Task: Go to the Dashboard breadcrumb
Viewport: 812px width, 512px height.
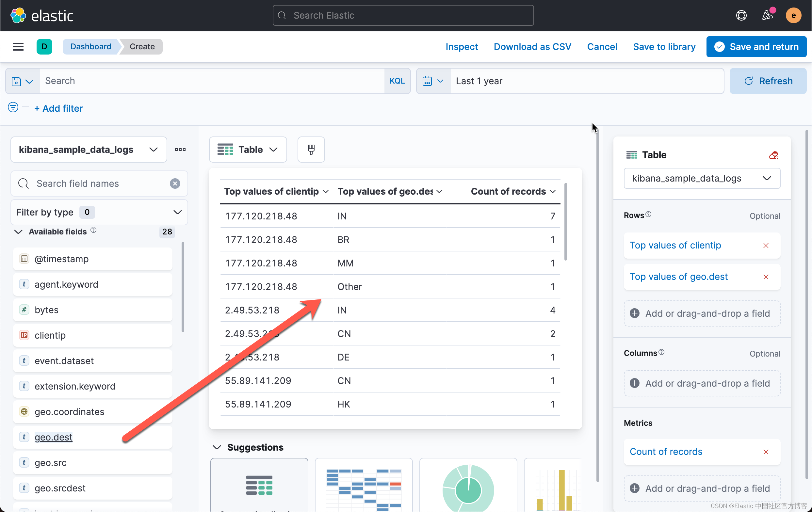Action: 91,46
